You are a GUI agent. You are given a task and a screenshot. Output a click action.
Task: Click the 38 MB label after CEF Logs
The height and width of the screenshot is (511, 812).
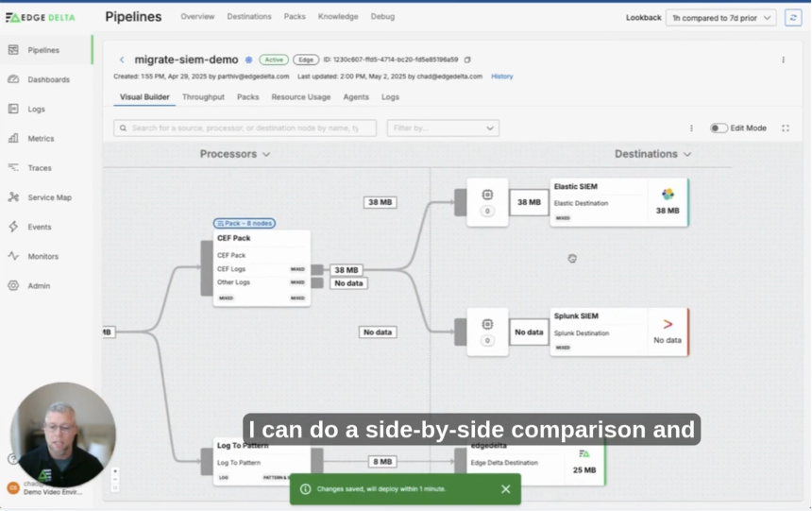[x=346, y=270]
